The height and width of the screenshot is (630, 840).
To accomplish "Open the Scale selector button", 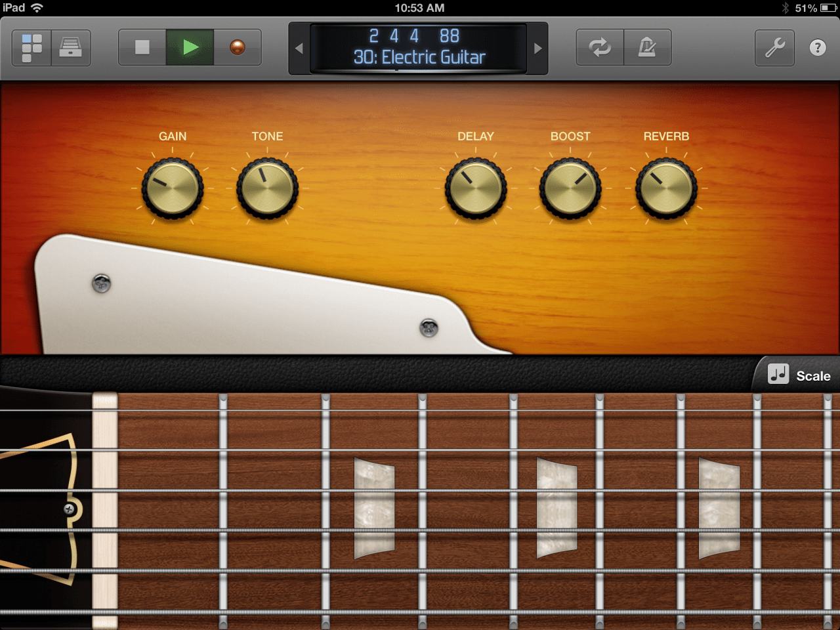I will (x=799, y=375).
